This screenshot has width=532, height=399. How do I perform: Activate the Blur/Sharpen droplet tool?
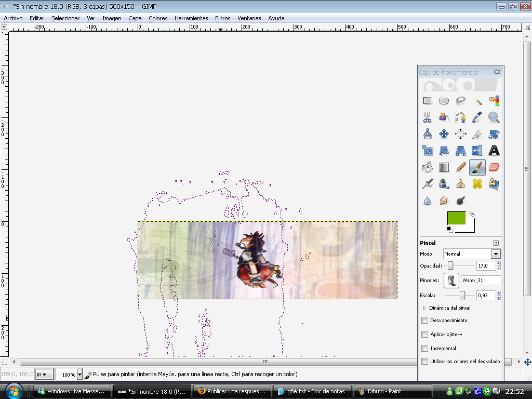click(428, 201)
